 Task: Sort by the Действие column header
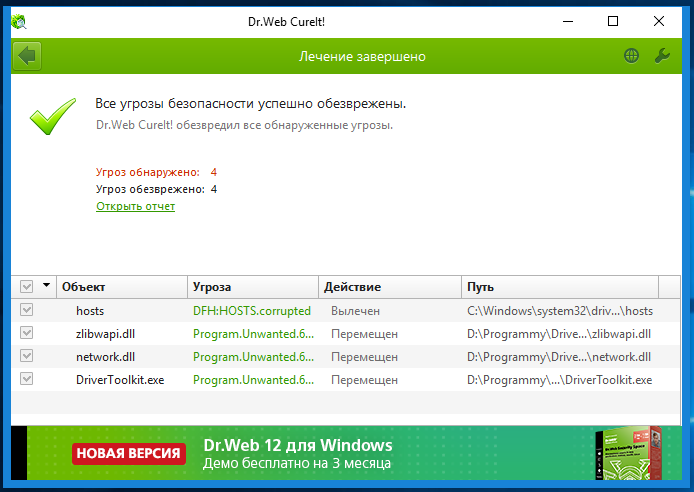[390, 287]
